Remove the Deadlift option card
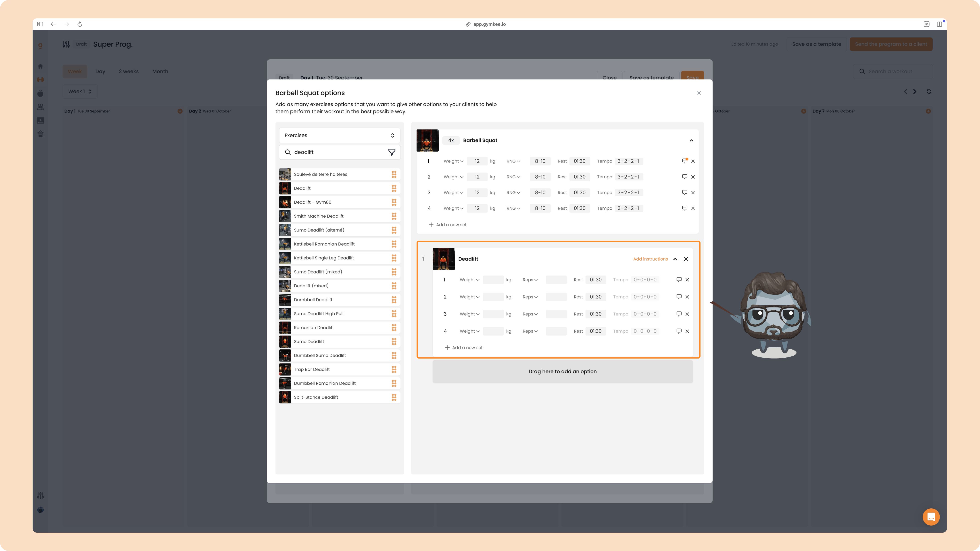 pos(686,259)
